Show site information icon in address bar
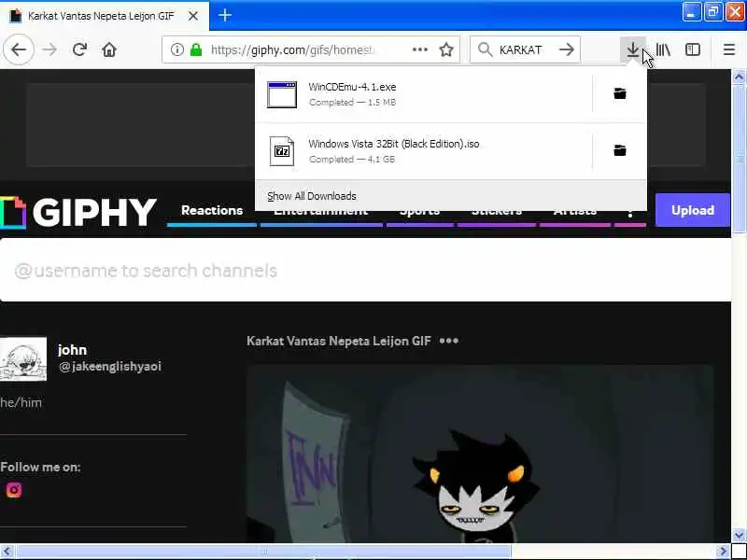Screen dimensions: 747x560 (x=177, y=49)
